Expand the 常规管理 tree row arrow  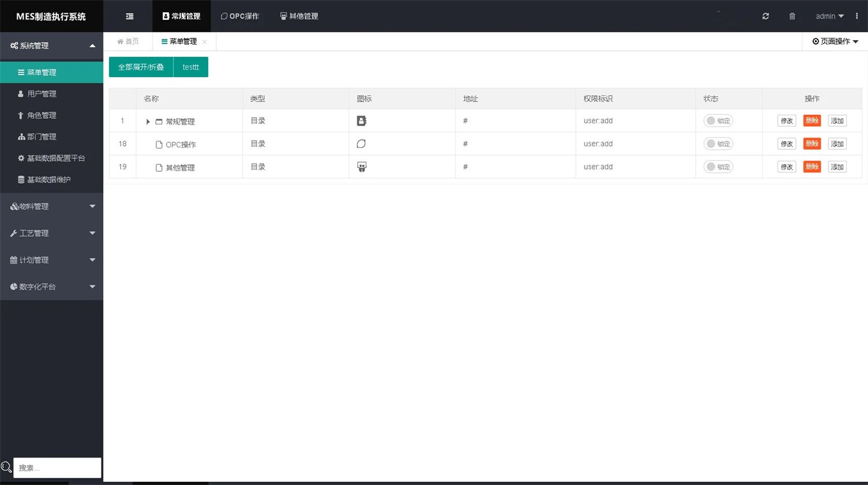click(x=148, y=121)
